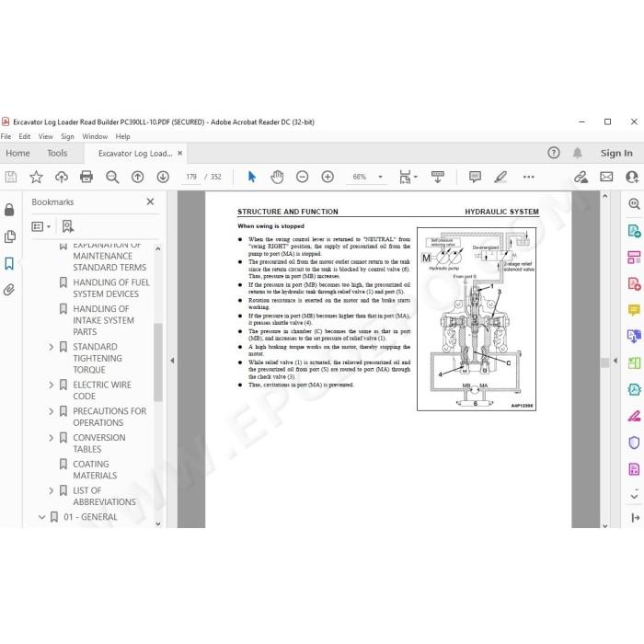Add document to starred files

coord(36,177)
